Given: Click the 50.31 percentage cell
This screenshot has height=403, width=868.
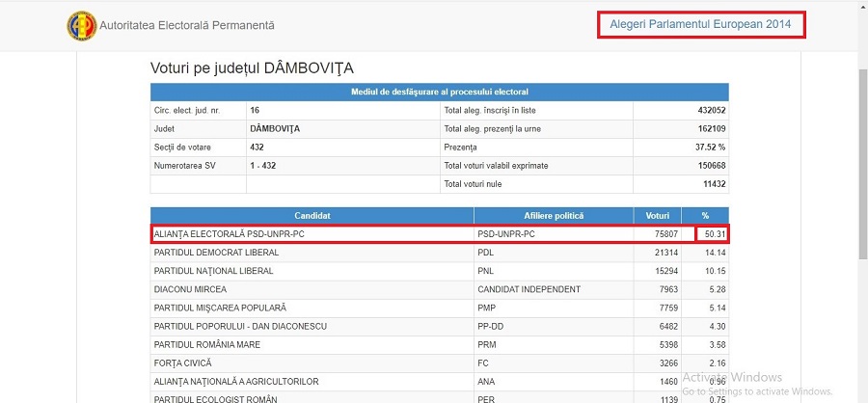Looking at the screenshot, I should click(x=713, y=234).
